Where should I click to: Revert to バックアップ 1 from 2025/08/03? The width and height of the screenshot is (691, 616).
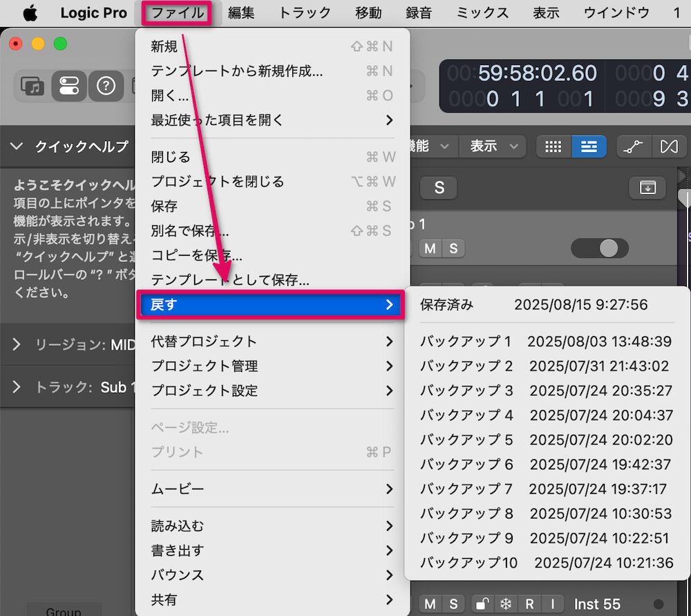[x=547, y=342]
